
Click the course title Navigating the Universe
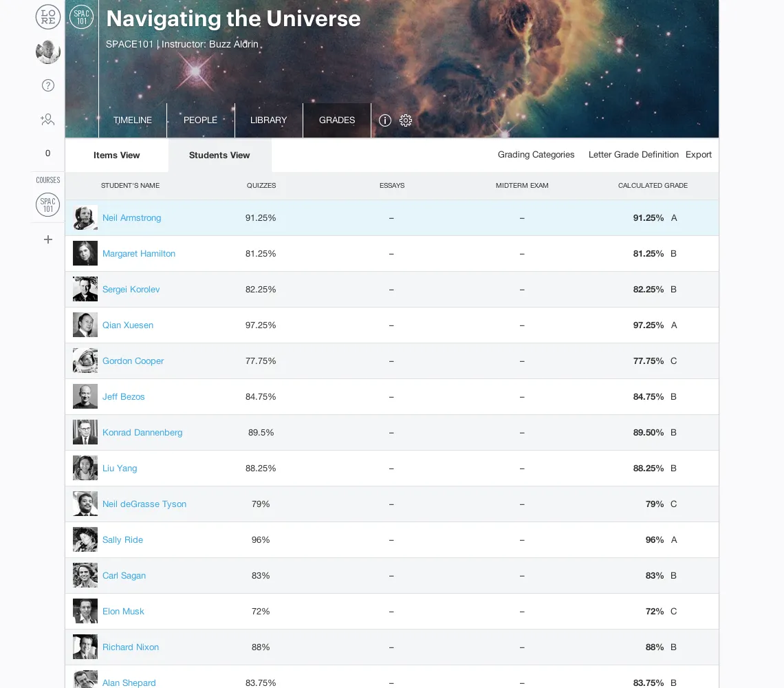coord(234,19)
